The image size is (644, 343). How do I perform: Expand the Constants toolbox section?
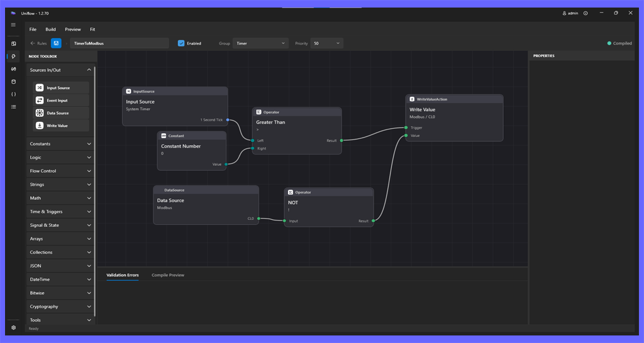(x=60, y=144)
